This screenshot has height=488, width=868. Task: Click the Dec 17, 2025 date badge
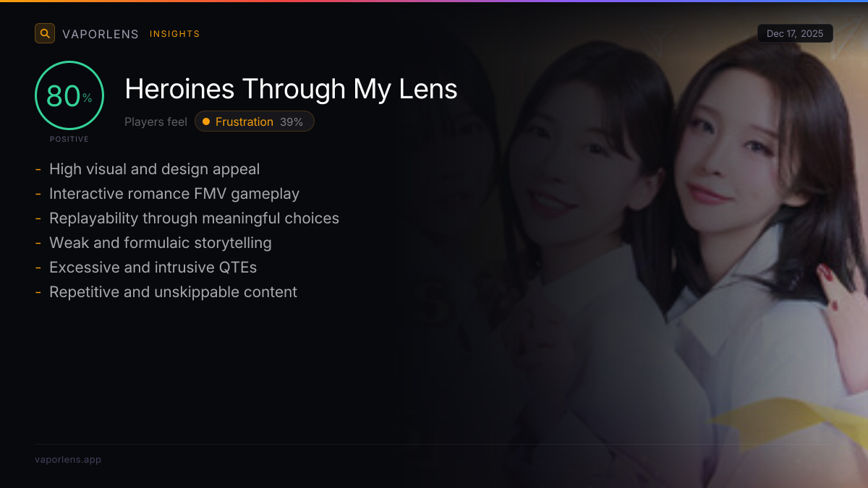[x=795, y=34]
